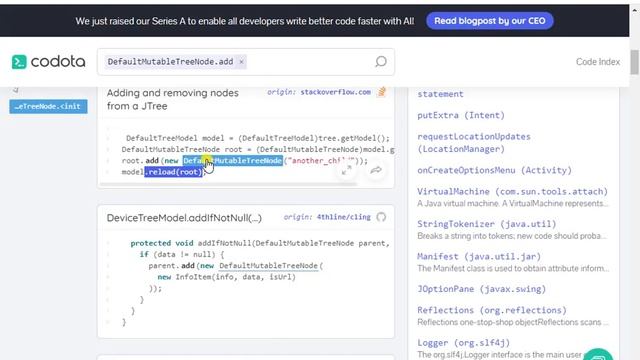Open the JOptionPane (javax.swing) link
This screenshot has width=640, height=360.
(481, 289)
